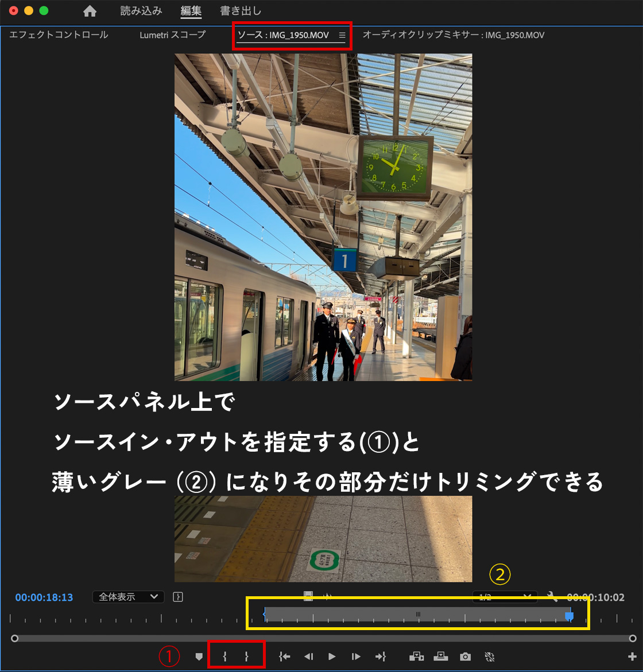Click the Insert edit icon
The width and height of the screenshot is (643, 672).
[x=416, y=657]
